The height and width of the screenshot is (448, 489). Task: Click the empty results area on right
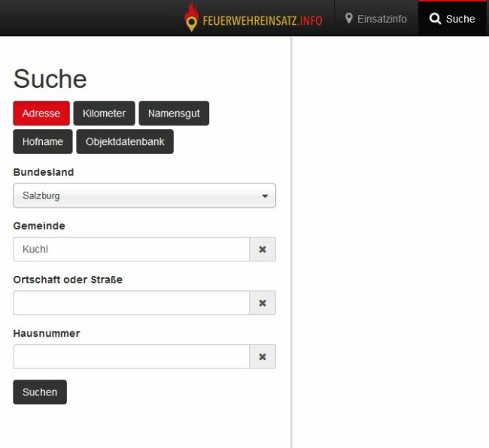tap(390, 241)
